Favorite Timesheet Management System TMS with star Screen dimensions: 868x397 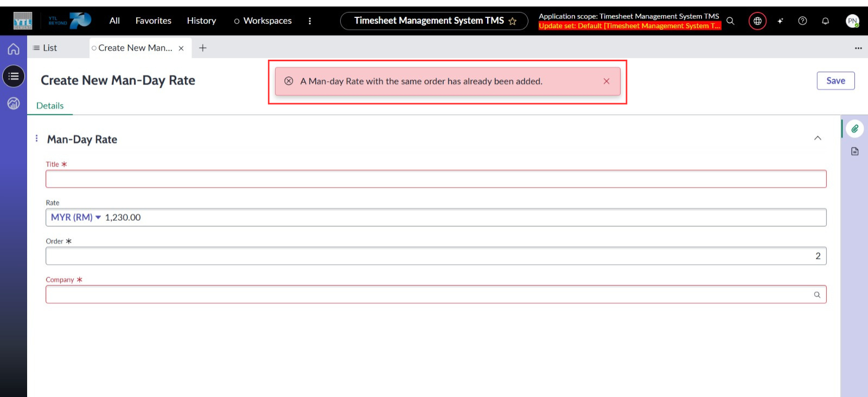tap(512, 21)
